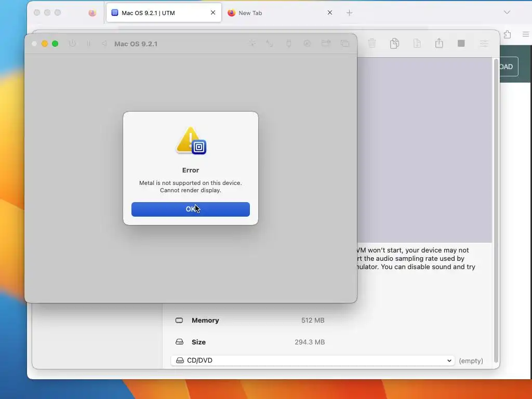
Task: Open the CD/DVD dropdown in UTM
Action: [313, 361]
